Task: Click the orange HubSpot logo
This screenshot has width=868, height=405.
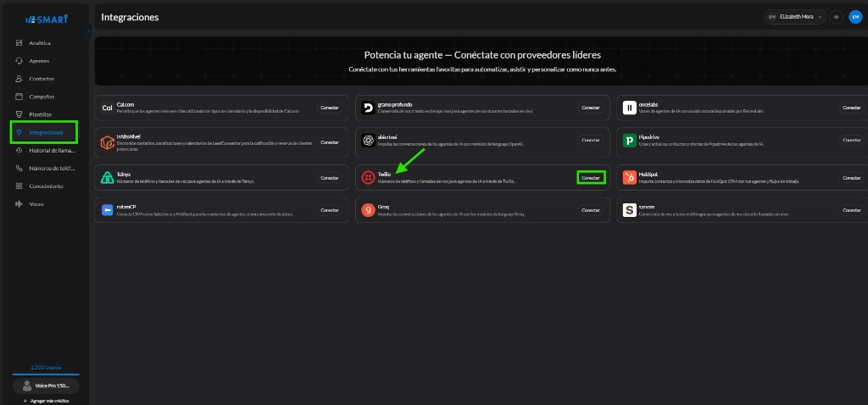Action: 630,178
